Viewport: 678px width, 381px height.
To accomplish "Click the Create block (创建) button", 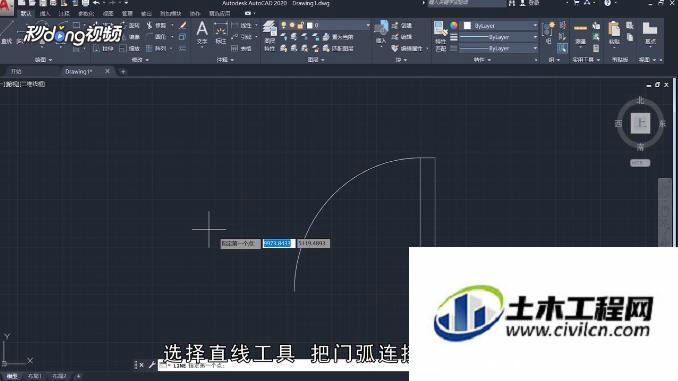I will pyautogui.click(x=402, y=26).
